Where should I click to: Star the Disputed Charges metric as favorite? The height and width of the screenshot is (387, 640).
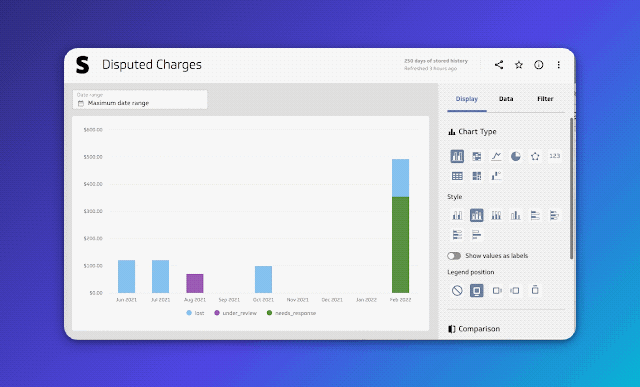[x=519, y=64]
